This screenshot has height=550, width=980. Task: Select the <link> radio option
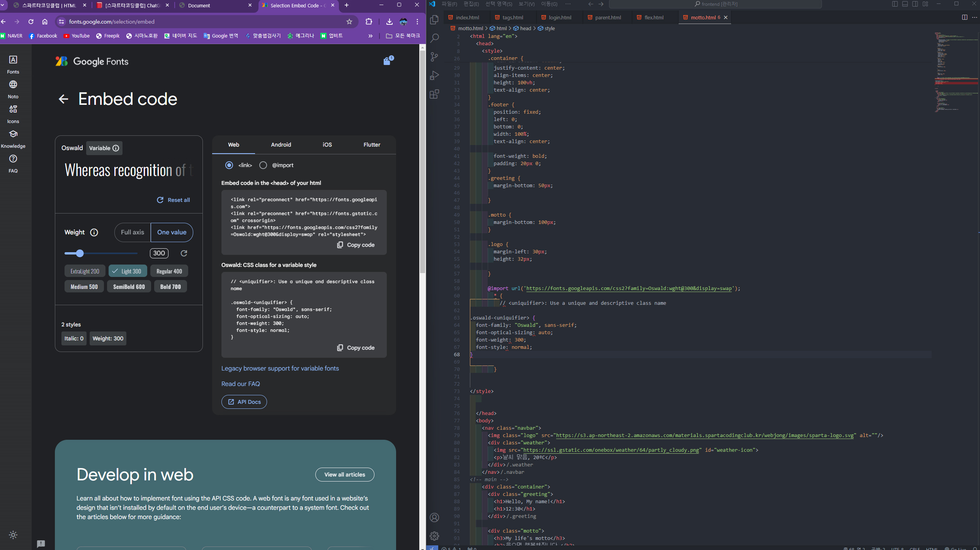tap(229, 165)
